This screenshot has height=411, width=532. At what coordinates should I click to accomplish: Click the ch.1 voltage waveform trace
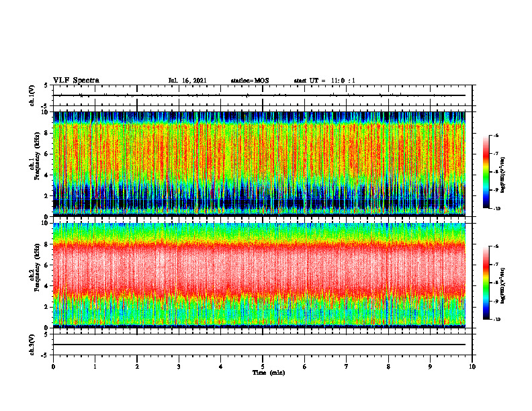(259, 95)
